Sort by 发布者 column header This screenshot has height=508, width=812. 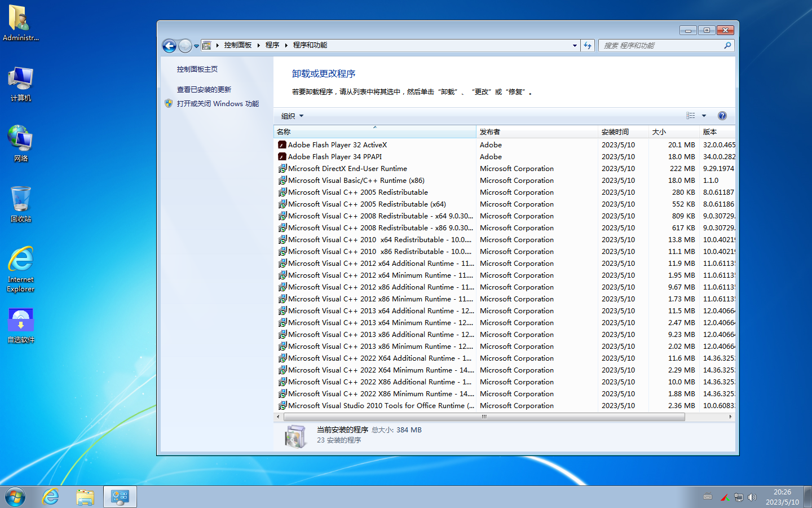(537, 132)
